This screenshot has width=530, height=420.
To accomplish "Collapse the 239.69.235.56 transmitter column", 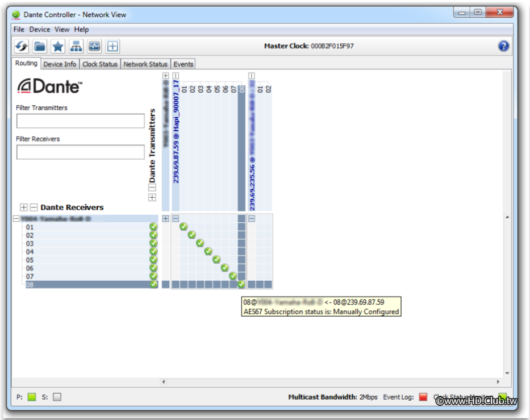I will tap(252, 76).
